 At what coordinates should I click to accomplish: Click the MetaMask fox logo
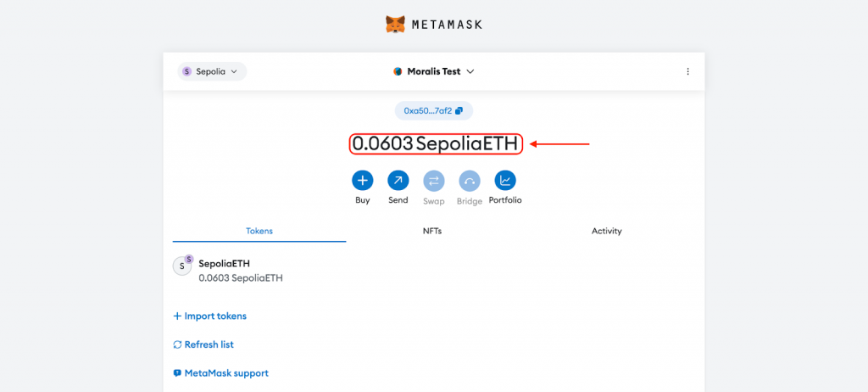[395, 25]
